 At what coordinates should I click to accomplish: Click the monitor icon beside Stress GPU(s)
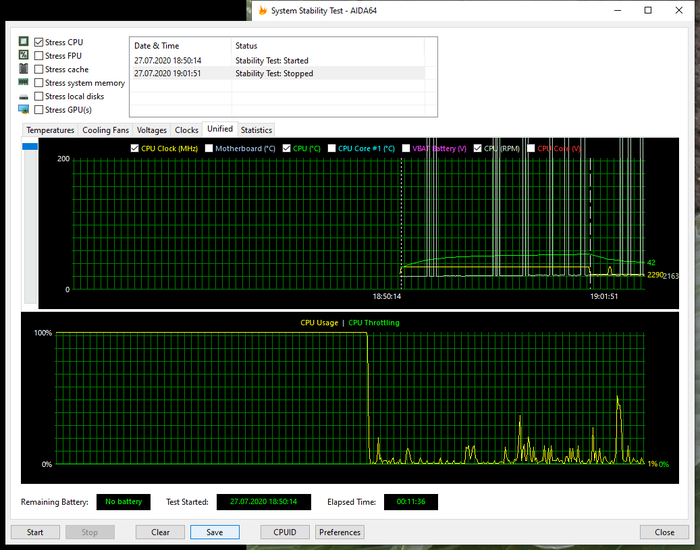tap(24, 109)
